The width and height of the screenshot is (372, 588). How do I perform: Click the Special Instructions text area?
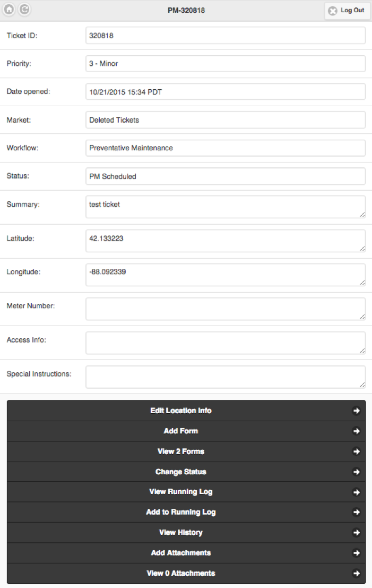(225, 377)
